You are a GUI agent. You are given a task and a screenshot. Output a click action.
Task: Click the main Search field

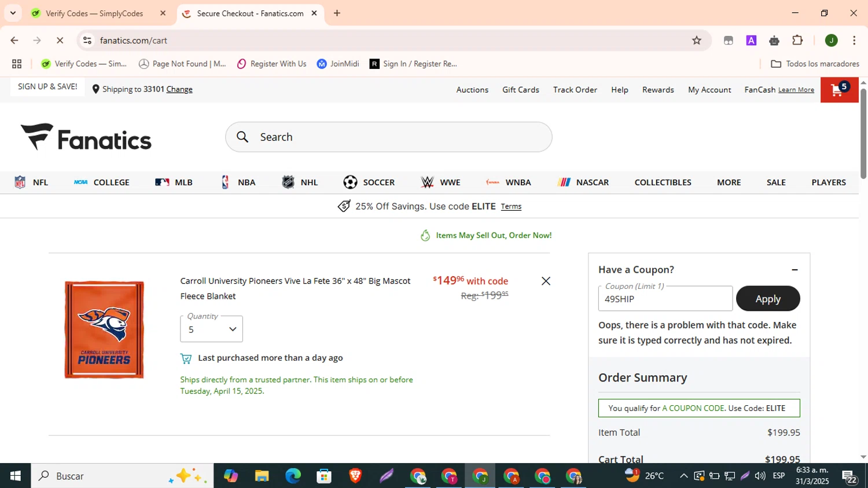click(388, 137)
